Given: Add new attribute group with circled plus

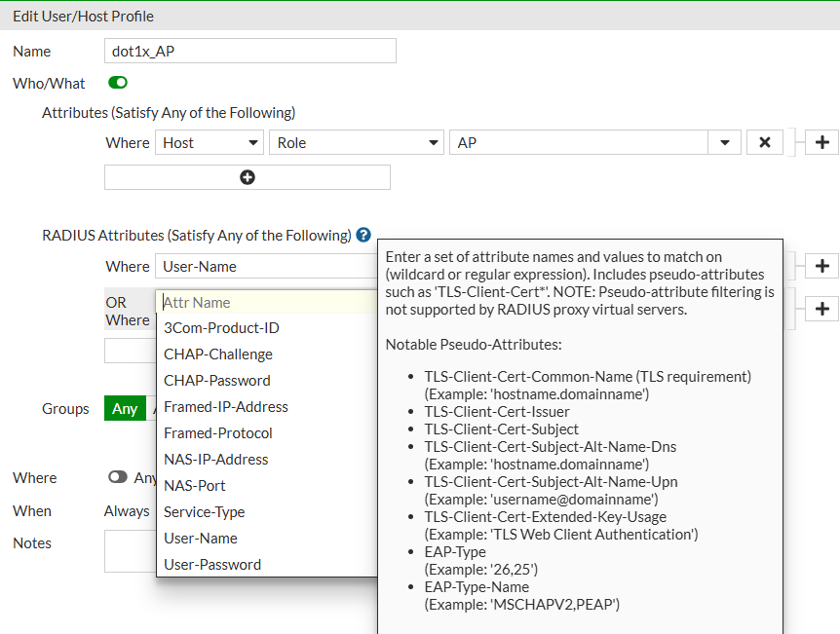Looking at the screenshot, I should coord(248,177).
